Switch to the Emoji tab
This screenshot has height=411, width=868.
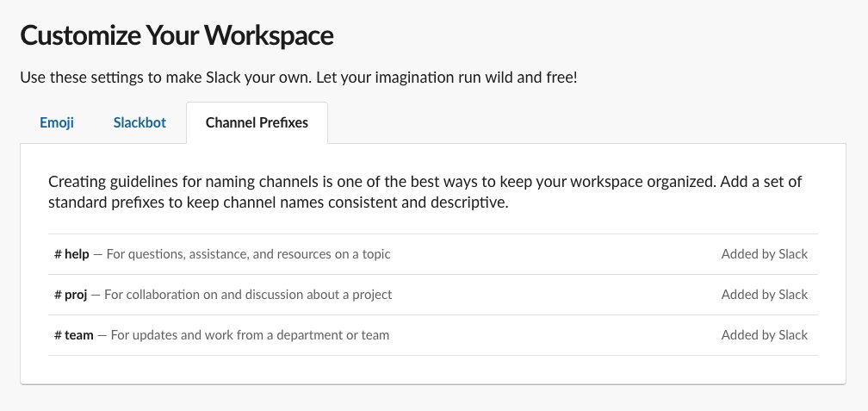click(57, 122)
